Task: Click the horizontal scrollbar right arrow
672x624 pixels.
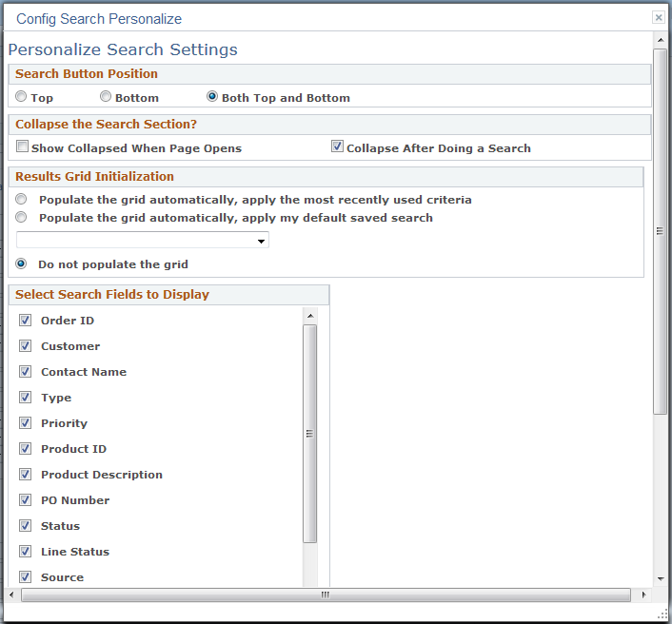Action: click(645, 595)
